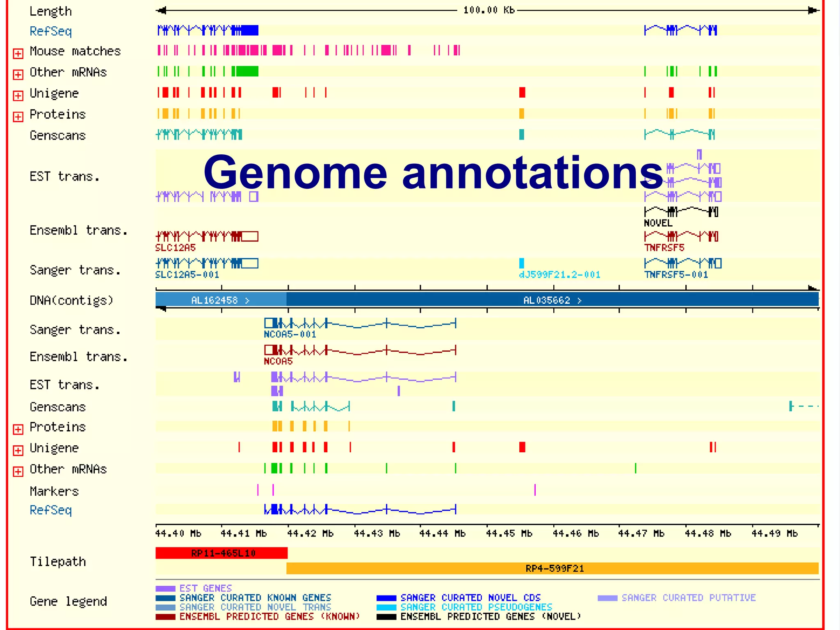Expand the lower Proteins track
840x630 pixels.
[18, 430]
